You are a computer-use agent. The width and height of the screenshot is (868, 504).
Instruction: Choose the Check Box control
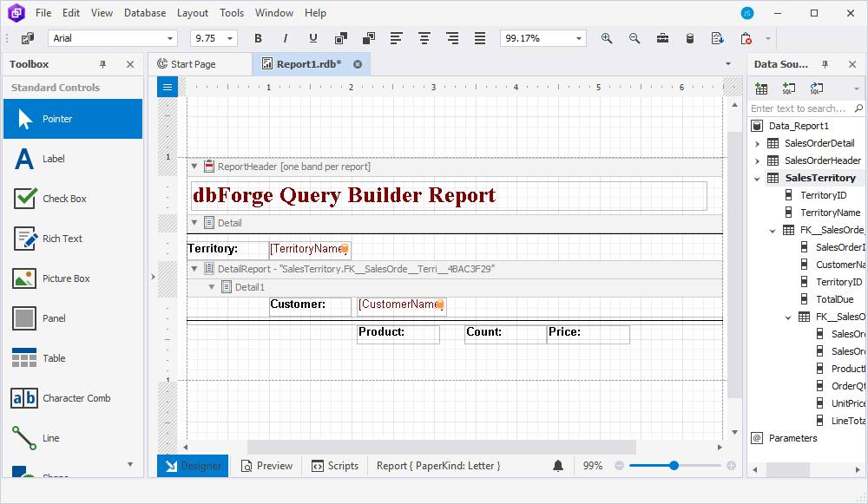pyautogui.click(x=73, y=199)
